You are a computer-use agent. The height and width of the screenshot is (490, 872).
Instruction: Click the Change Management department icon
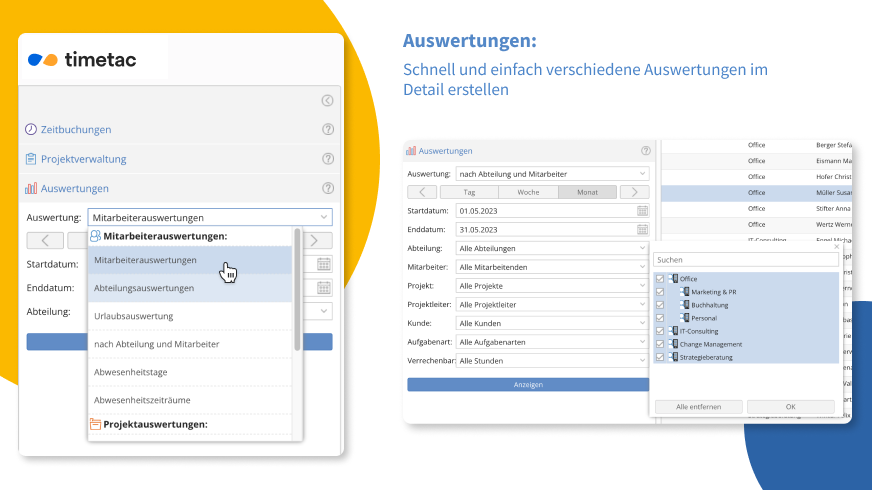pyautogui.click(x=673, y=344)
